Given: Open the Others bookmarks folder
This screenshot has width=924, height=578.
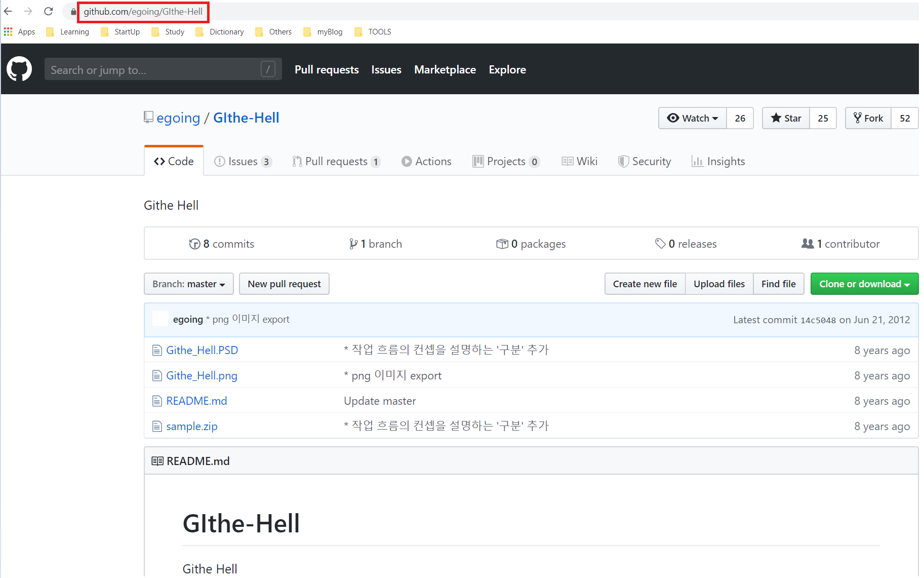Looking at the screenshot, I should tap(273, 32).
